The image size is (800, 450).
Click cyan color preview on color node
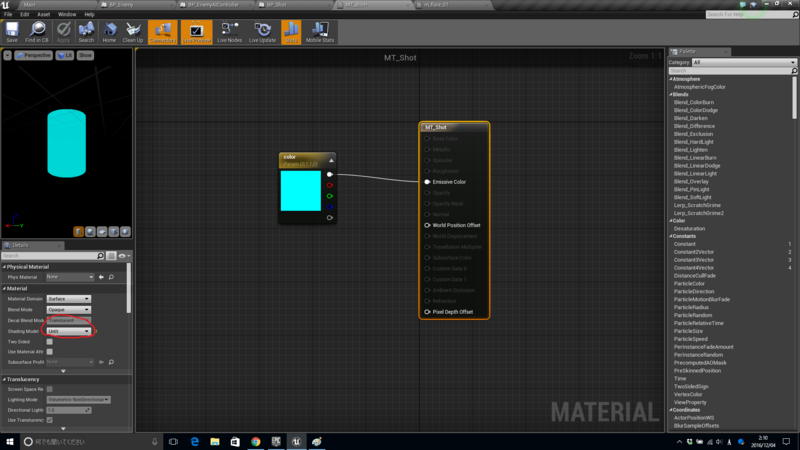(301, 191)
